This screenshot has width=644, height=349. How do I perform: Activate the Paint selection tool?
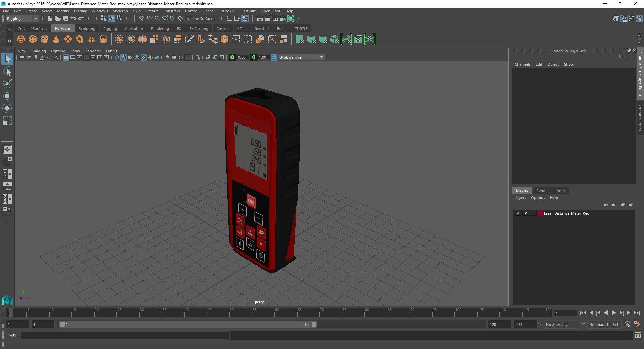point(7,84)
